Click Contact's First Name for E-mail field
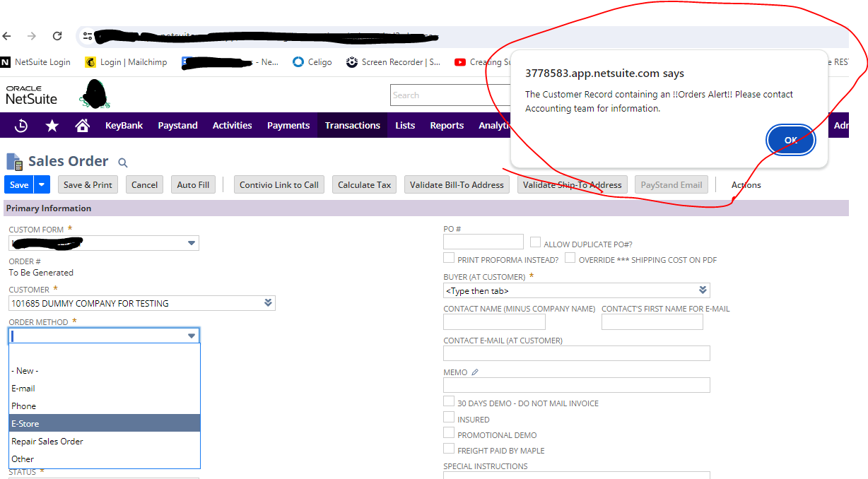The image size is (868, 479). coord(652,322)
